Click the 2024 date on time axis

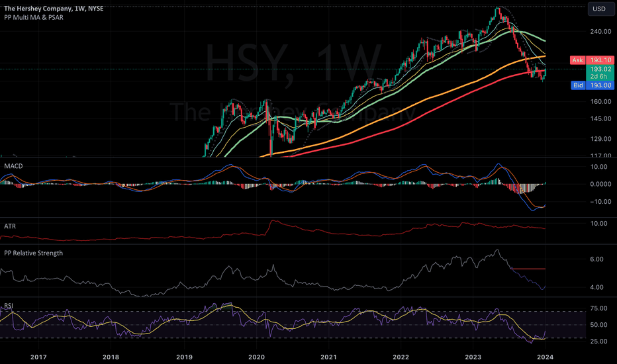(x=546, y=357)
